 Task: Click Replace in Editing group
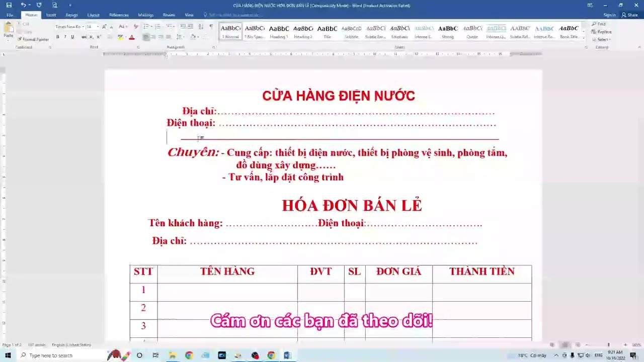pyautogui.click(x=601, y=32)
